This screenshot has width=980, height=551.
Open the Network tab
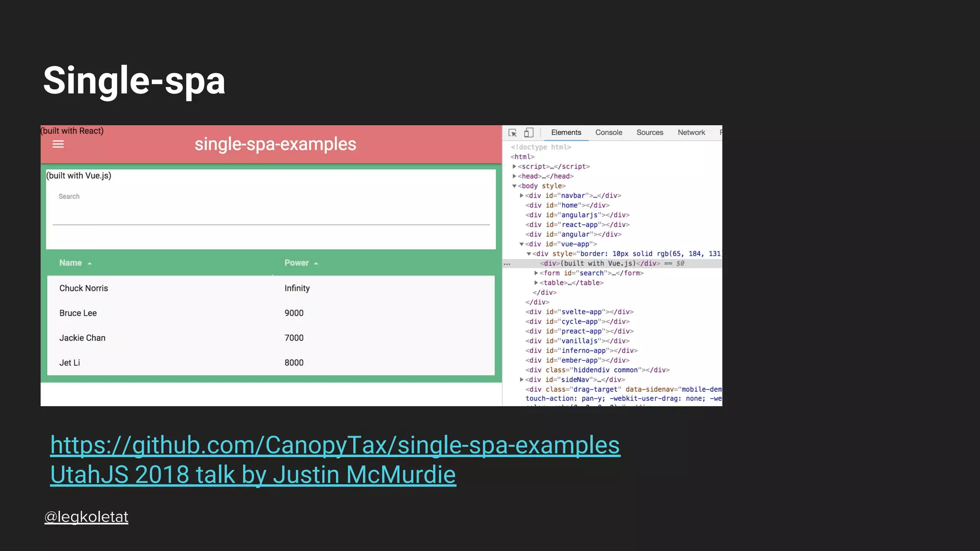691,132
